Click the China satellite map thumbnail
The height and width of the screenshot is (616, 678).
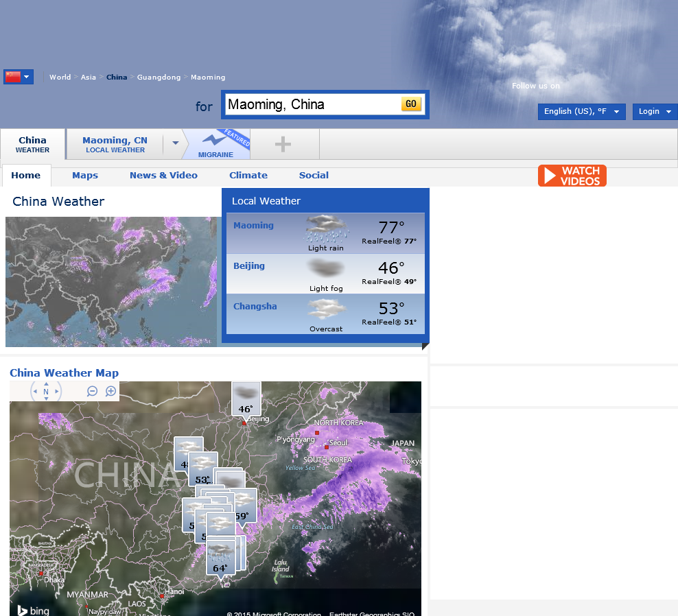click(111, 282)
